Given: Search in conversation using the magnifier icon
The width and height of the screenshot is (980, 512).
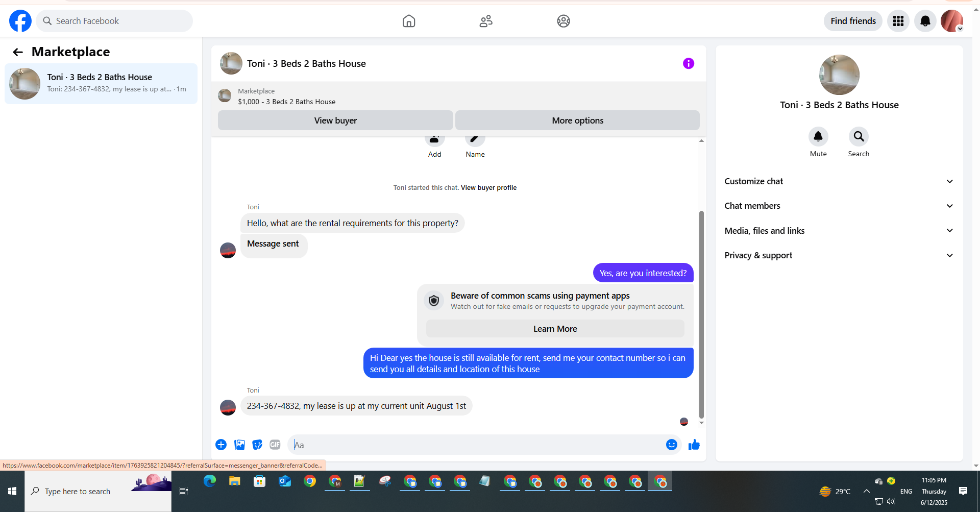Looking at the screenshot, I should (859, 136).
